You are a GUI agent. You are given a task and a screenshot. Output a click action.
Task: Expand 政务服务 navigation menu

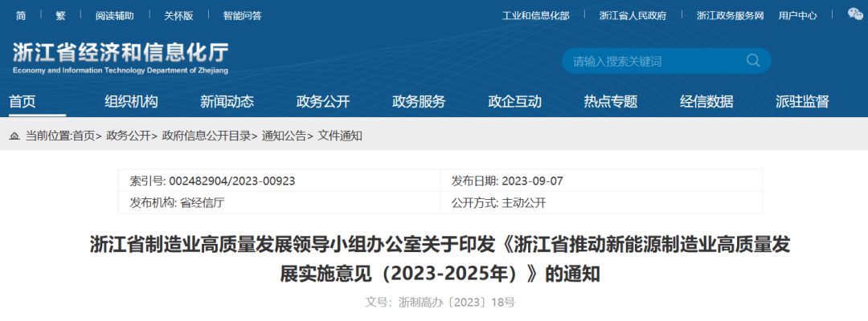tap(419, 102)
